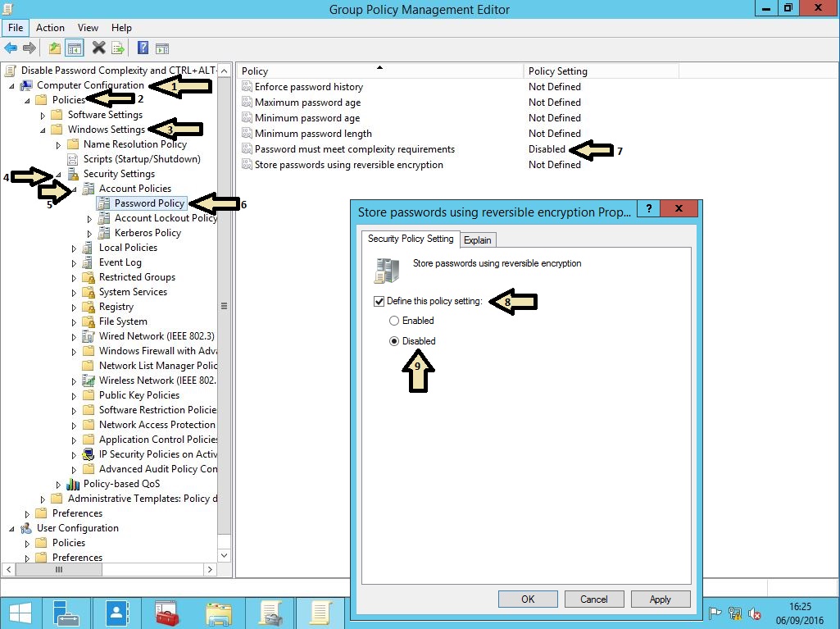
Task: Toggle the Show/Hide Console Tree toolbar icon
Action: (x=73, y=48)
